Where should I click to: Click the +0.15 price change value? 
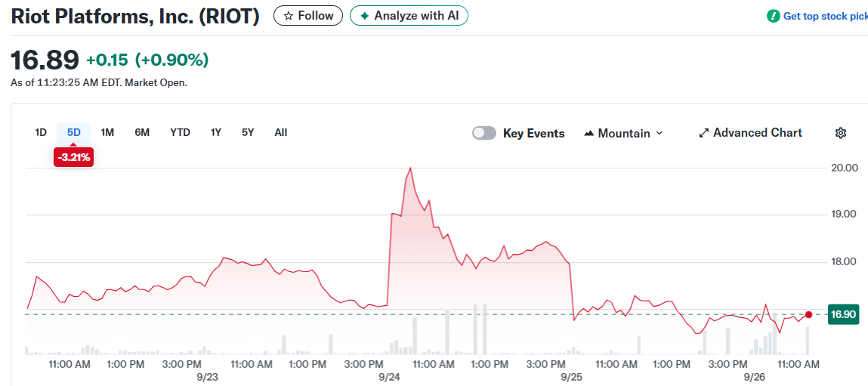tap(107, 60)
